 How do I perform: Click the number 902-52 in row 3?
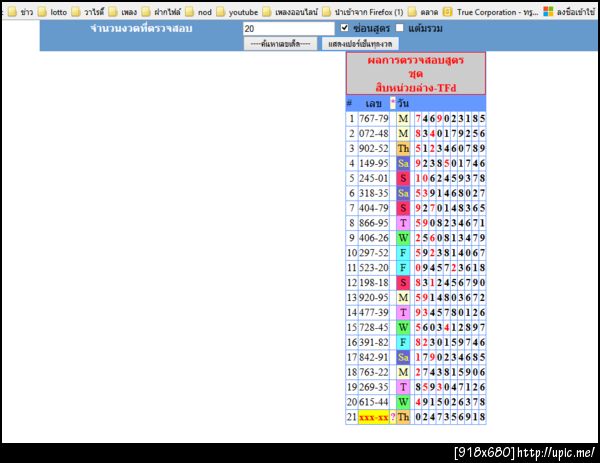(x=374, y=148)
